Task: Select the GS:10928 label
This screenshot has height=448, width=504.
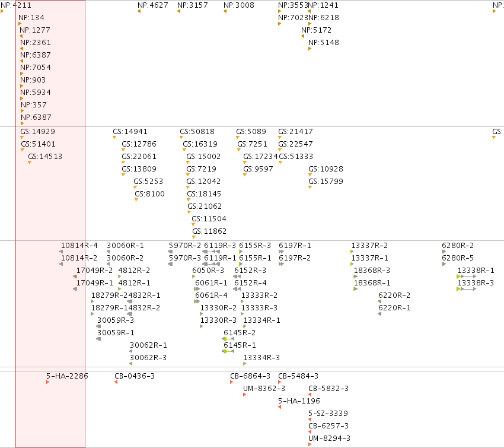Action: [x=326, y=169]
